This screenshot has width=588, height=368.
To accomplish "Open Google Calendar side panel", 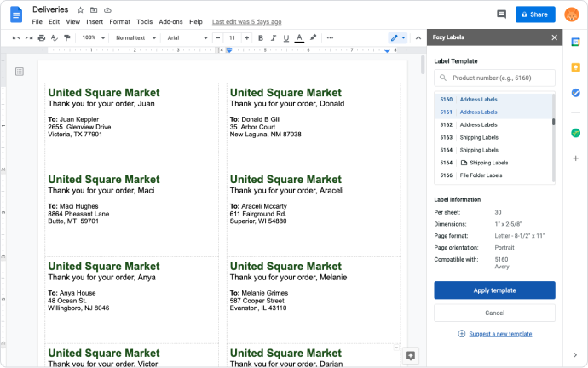I will 575,42.
